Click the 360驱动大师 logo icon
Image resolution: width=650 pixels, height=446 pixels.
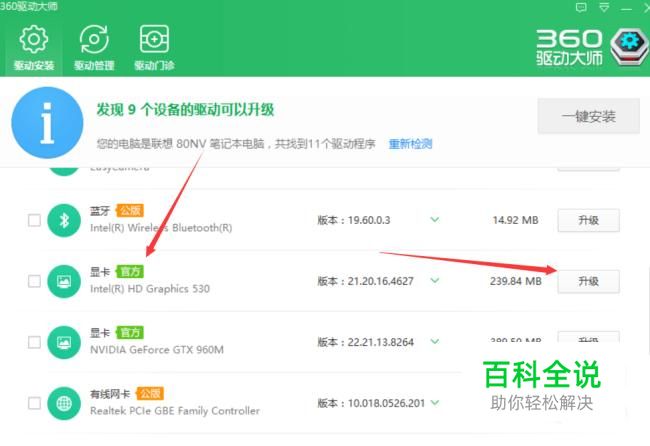pos(630,46)
